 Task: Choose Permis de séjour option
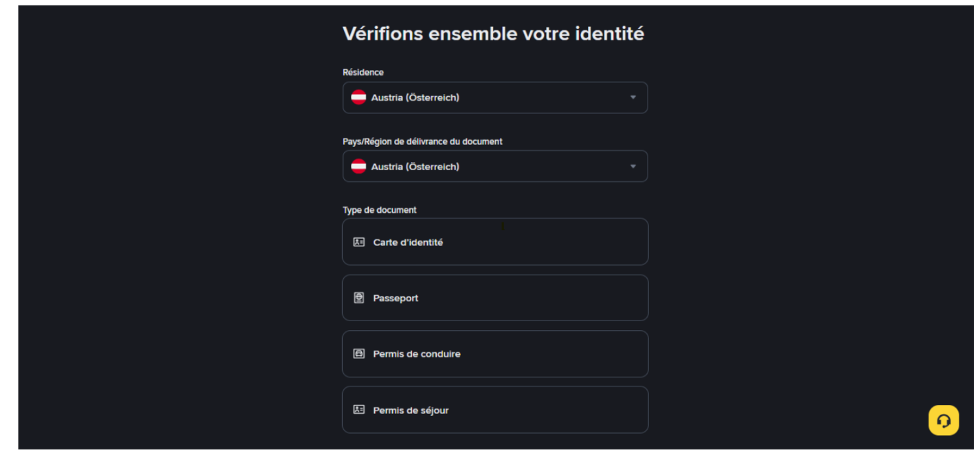click(x=494, y=410)
